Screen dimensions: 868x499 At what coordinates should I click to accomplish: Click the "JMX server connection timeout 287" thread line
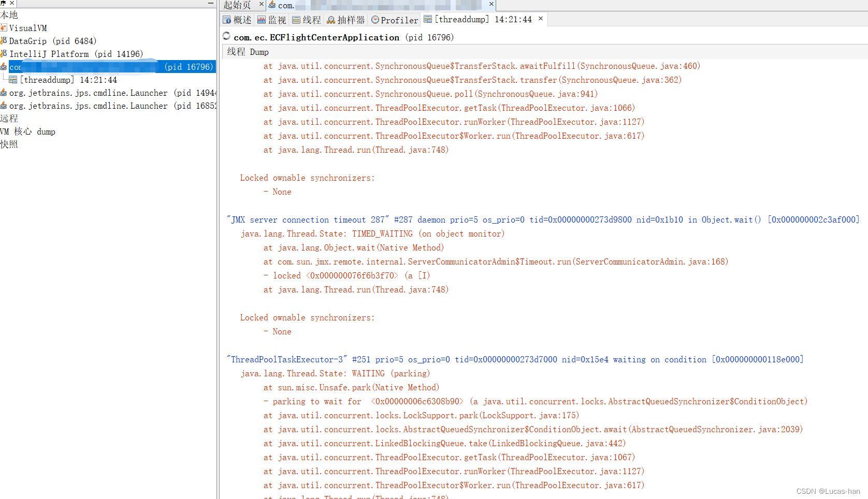coord(543,219)
